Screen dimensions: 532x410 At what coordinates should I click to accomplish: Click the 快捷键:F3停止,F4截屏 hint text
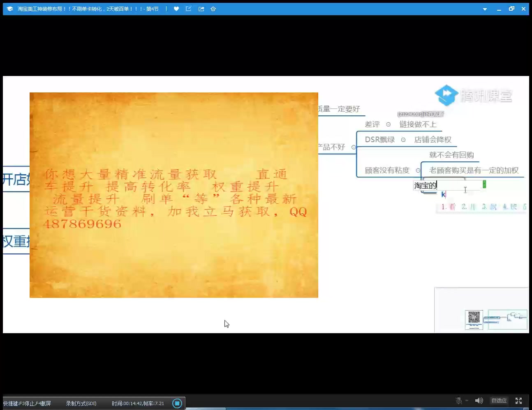point(27,403)
